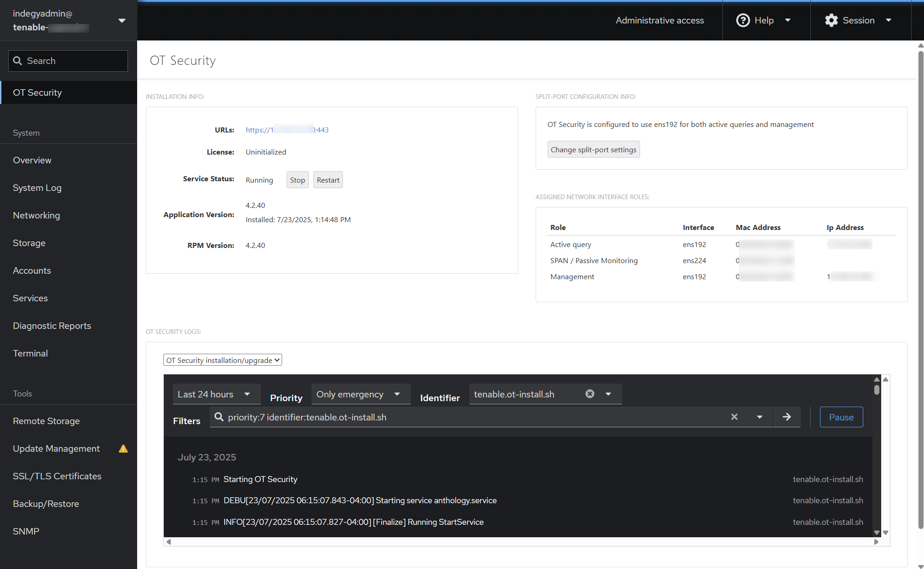The image size is (924, 569).
Task: Click the Update Management warning triangle icon
Action: click(x=123, y=448)
